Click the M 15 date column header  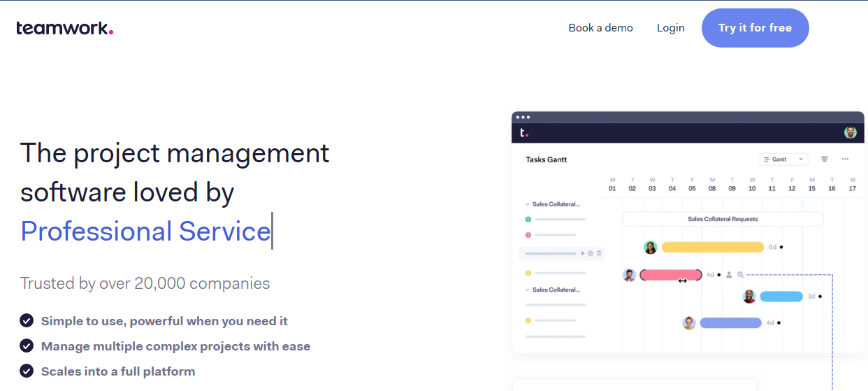coord(812,184)
